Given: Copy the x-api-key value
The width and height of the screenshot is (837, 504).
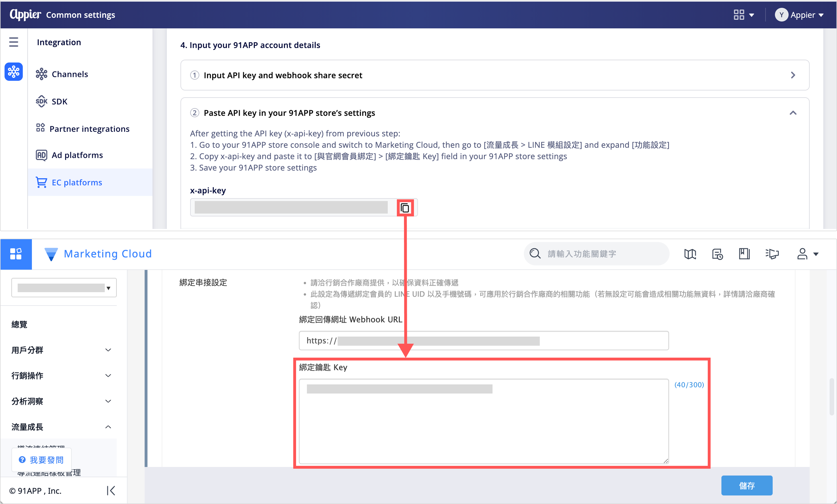Looking at the screenshot, I should click(x=405, y=208).
